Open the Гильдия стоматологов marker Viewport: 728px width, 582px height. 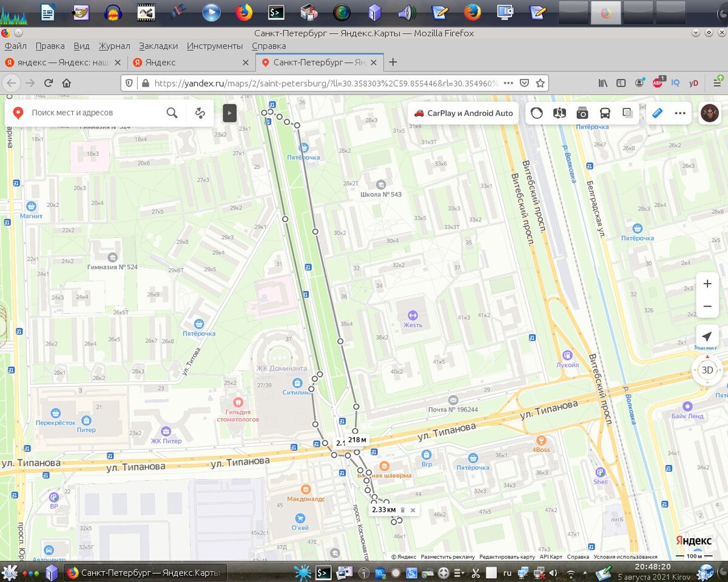[x=238, y=402]
